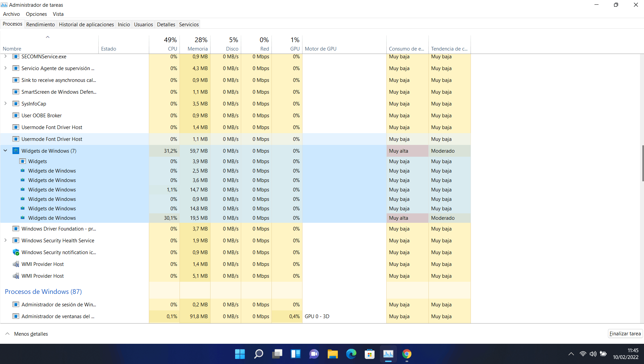Collapse the Widgets de Windows (7) group
Image resolution: width=644 pixels, height=364 pixels.
(5, 151)
